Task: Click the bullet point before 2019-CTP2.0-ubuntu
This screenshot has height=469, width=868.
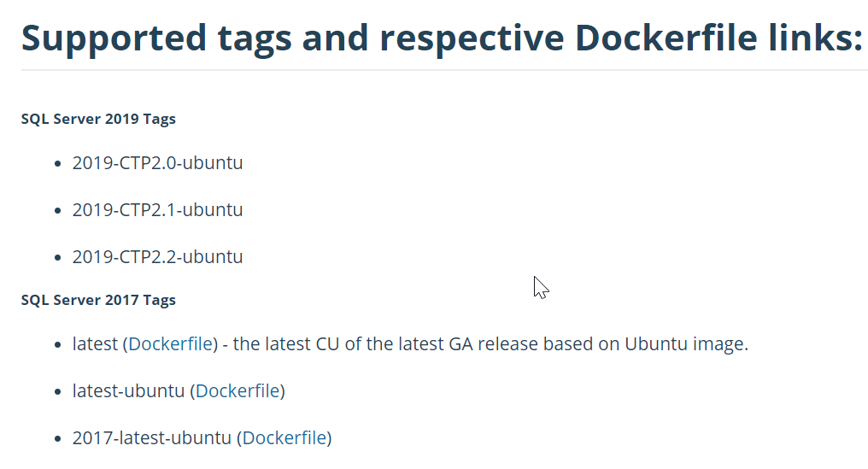Action: pyautogui.click(x=57, y=164)
